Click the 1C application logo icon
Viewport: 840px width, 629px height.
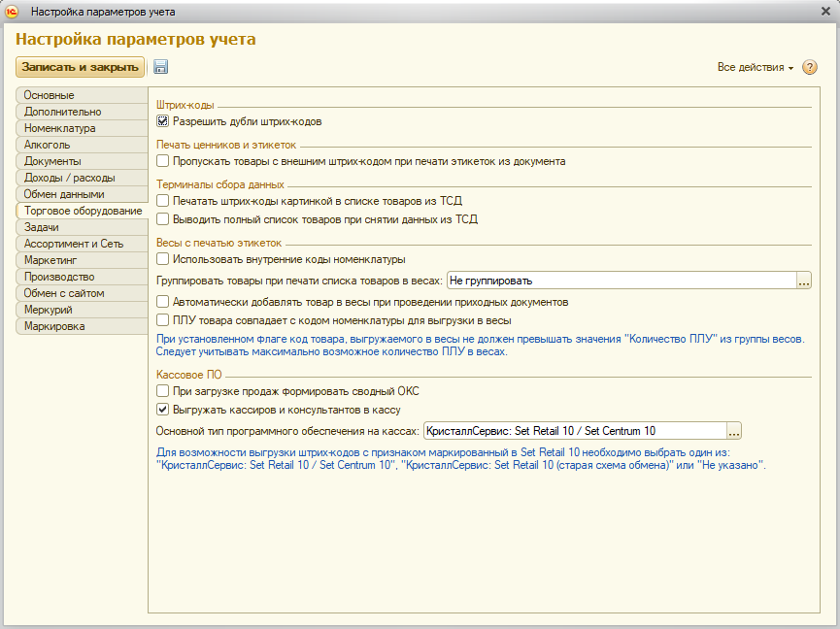click(x=12, y=12)
